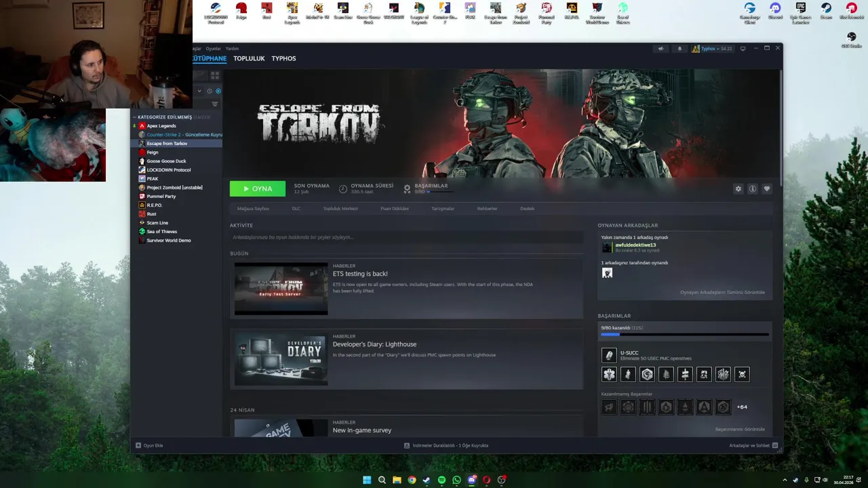Viewport: 868px width, 488px height.
Task: Expand the Typhos account dropdown
Action: point(711,49)
